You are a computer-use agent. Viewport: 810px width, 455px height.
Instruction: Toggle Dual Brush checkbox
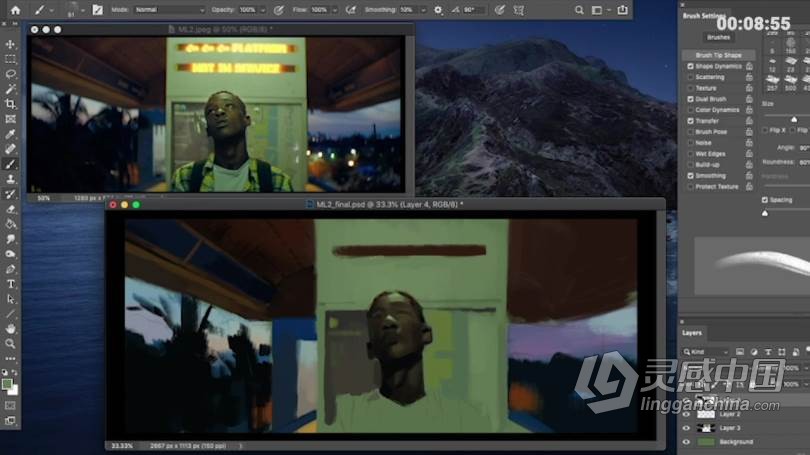pos(691,99)
